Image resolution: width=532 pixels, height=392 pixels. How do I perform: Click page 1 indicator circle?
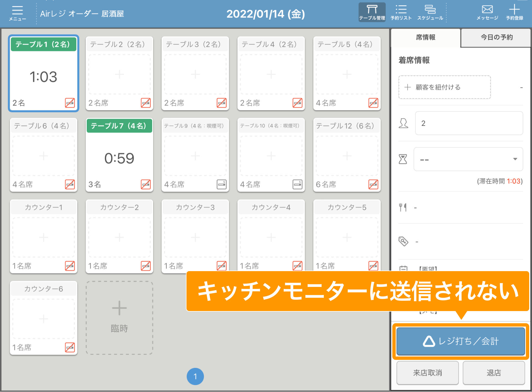coord(195,376)
